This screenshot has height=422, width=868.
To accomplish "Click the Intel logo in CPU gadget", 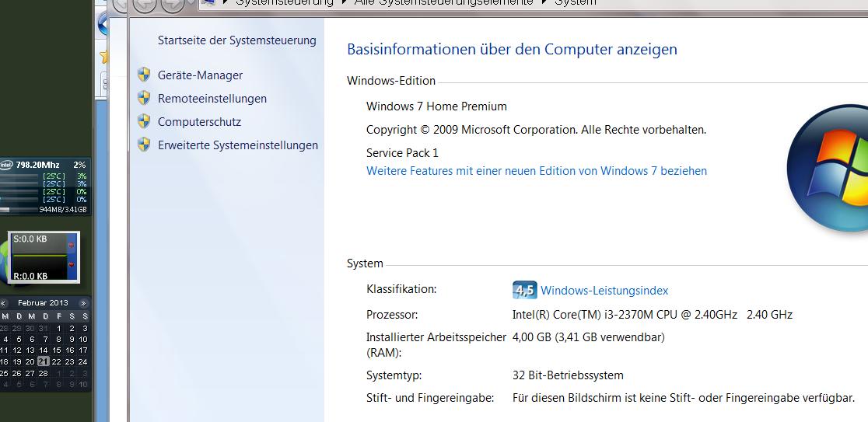I will click(6, 165).
